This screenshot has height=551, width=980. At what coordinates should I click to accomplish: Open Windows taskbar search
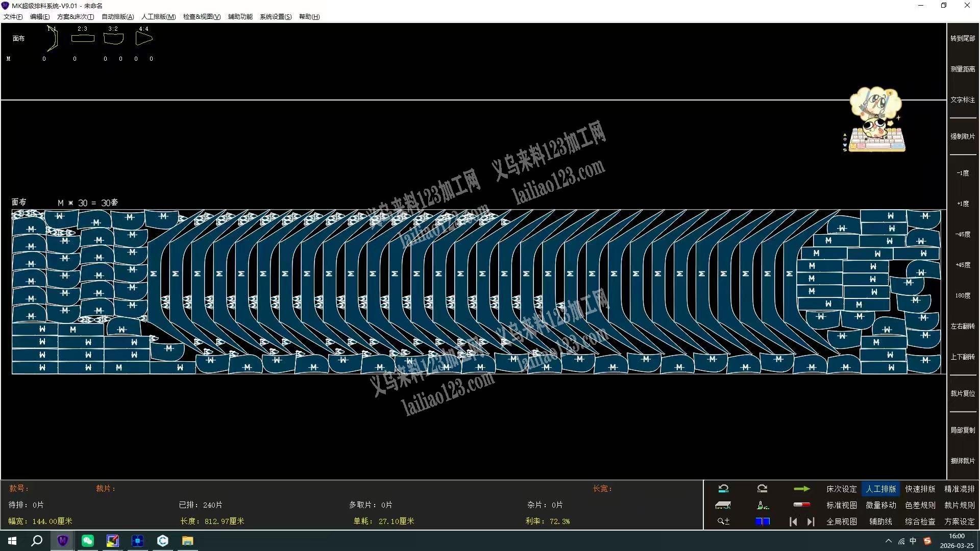(37, 541)
